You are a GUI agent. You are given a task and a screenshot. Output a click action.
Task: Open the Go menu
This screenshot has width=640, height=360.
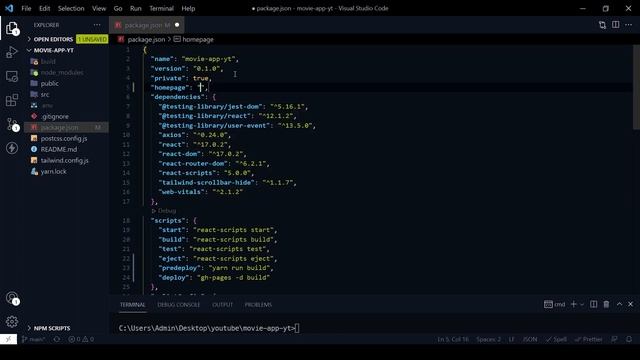pos(118,8)
